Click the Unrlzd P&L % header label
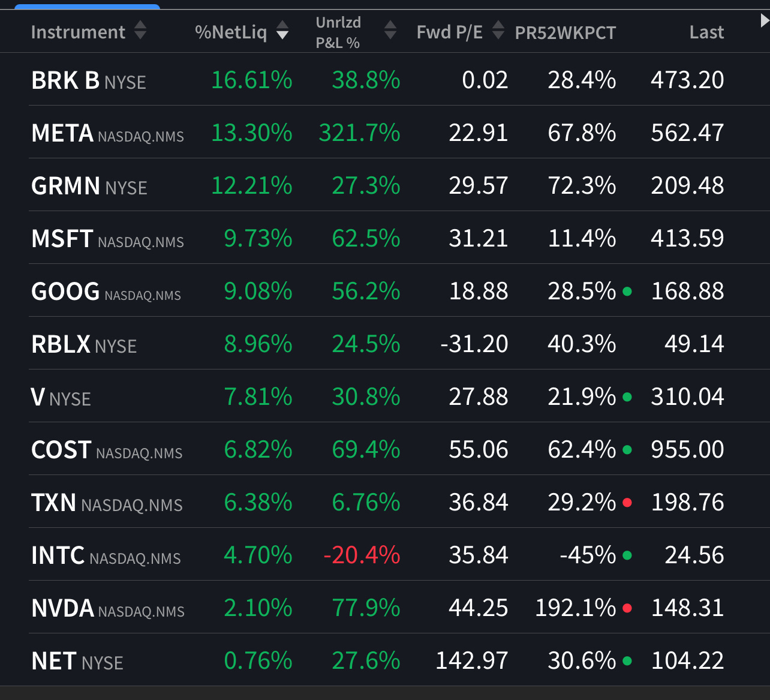 coord(338,32)
